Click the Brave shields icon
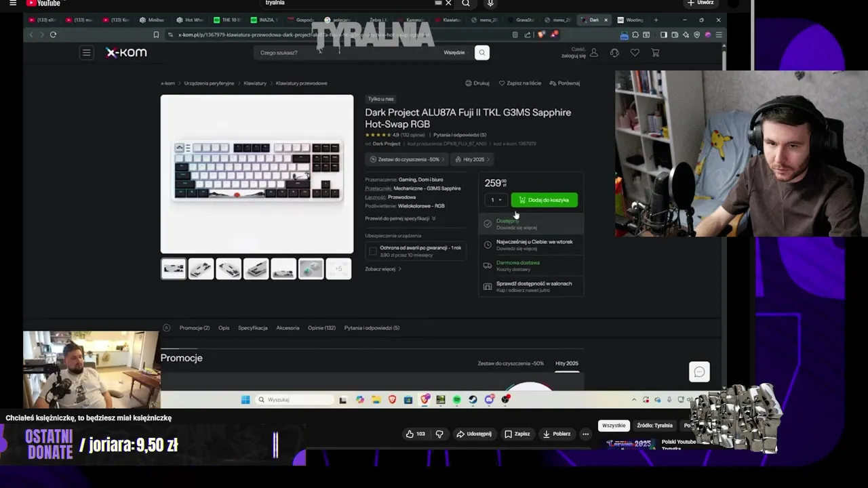The image size is (868, 488). 541,35
